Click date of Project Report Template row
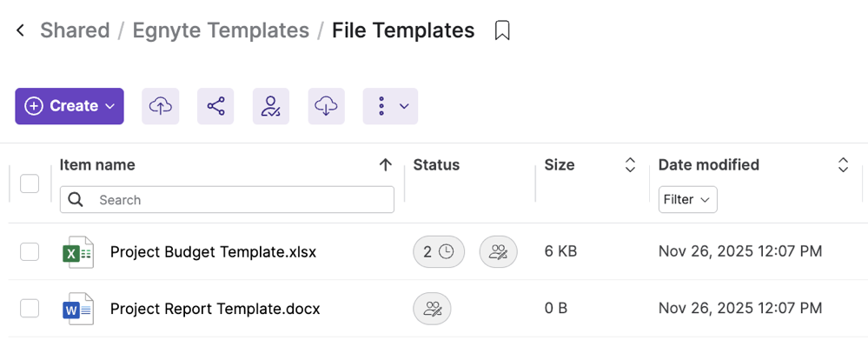Screen dimensions: 868x340 tap(740, 309)
